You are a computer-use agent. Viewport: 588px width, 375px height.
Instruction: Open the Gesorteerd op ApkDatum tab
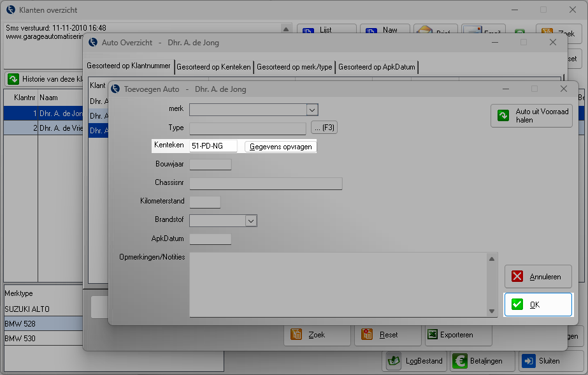point(376,66)
